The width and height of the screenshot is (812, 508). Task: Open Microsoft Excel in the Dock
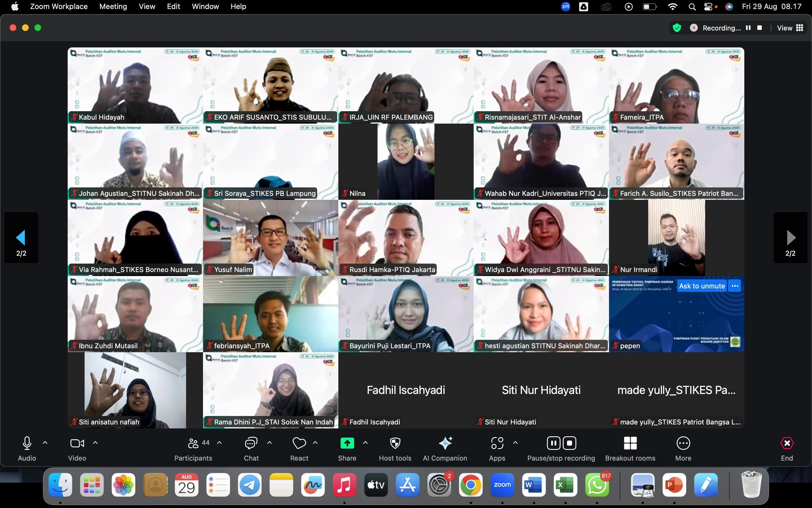[565, 485]
